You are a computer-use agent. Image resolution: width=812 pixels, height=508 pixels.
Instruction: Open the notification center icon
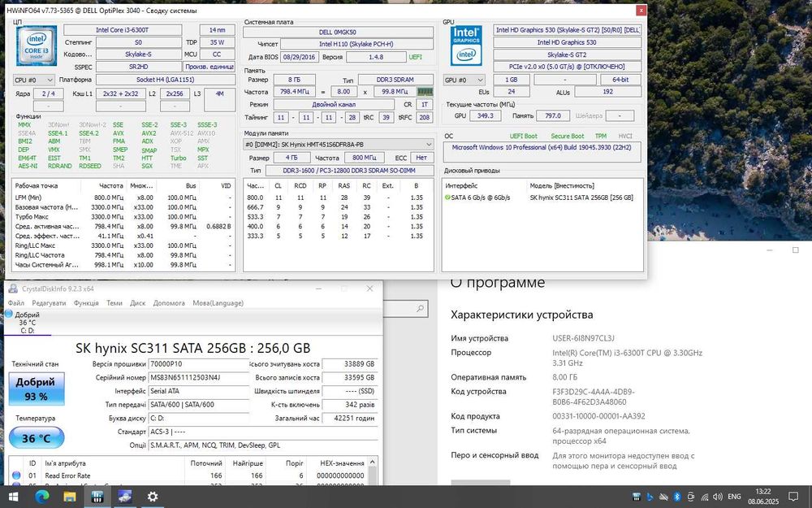tap(793, 497)
